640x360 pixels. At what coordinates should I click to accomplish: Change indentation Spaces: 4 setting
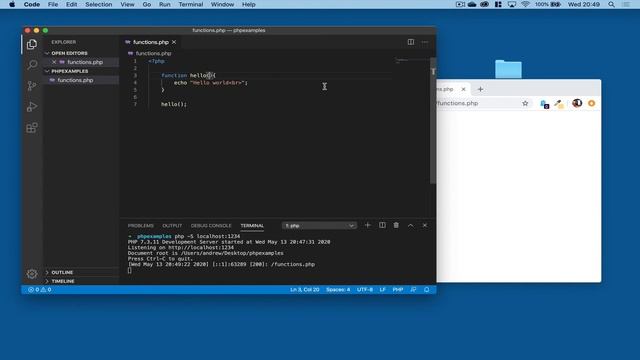coord(338,289)
